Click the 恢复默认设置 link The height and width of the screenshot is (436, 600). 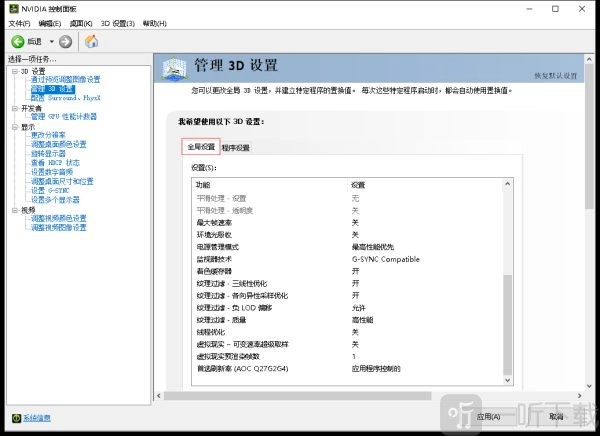(x=555, y=76)
